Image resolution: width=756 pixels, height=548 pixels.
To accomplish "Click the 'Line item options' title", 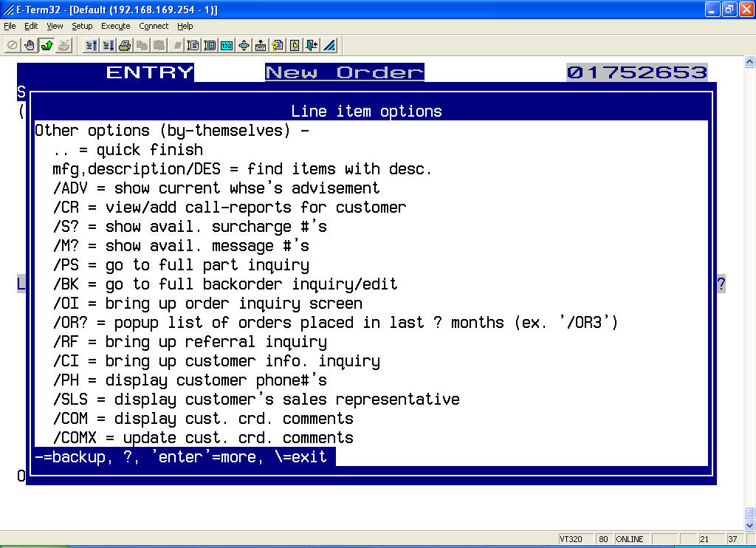I will click(366, 112).
